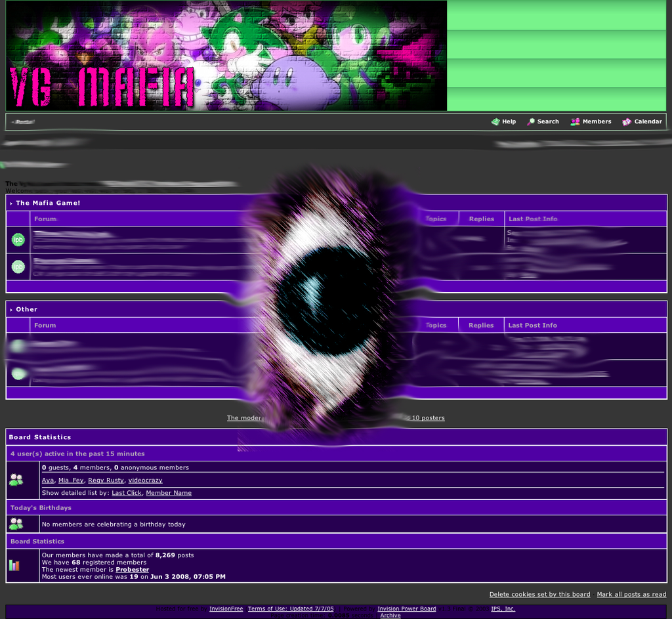Click the moderating team link
Viewport: 672px width, 619px height.
[247, 418]
